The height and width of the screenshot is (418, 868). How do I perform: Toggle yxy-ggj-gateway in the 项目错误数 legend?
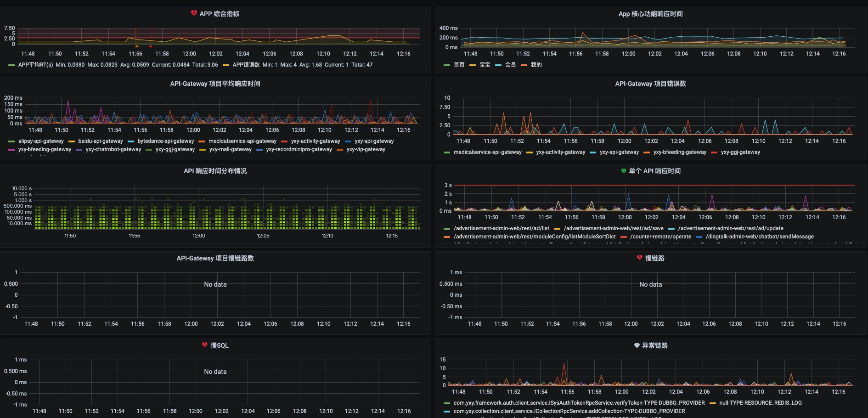(740, 152)
